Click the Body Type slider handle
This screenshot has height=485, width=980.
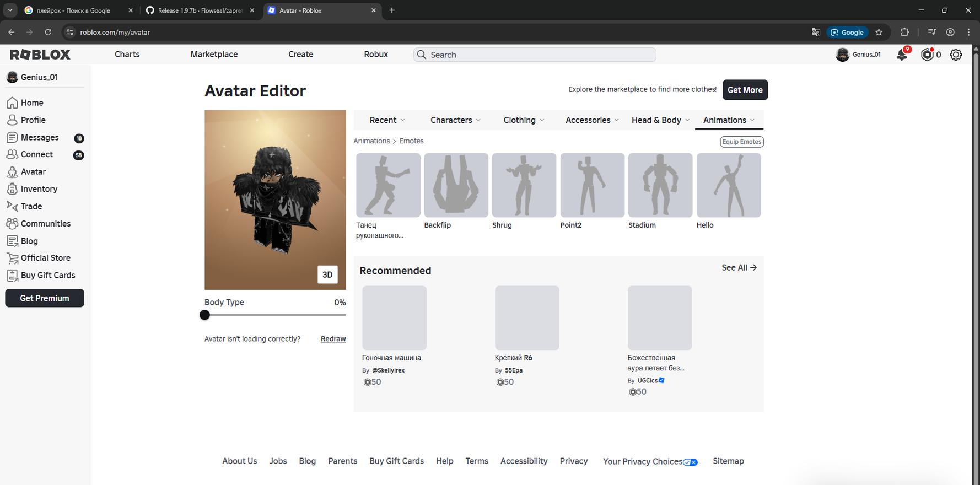pos(205,315)
